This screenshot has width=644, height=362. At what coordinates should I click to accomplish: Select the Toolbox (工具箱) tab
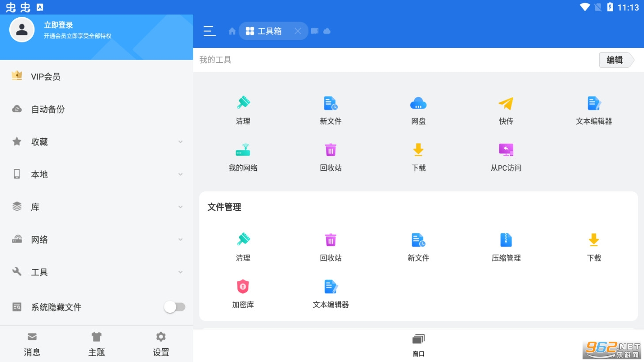point(265,31)
